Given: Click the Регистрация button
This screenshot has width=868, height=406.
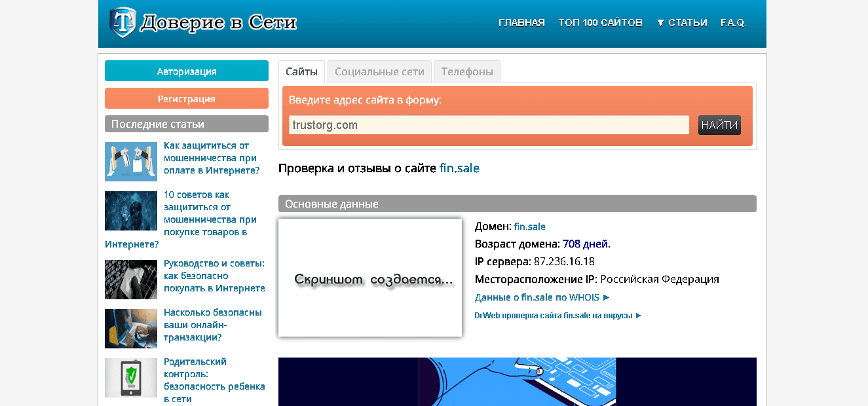Looking at the screenshot, I should [186, 98].
